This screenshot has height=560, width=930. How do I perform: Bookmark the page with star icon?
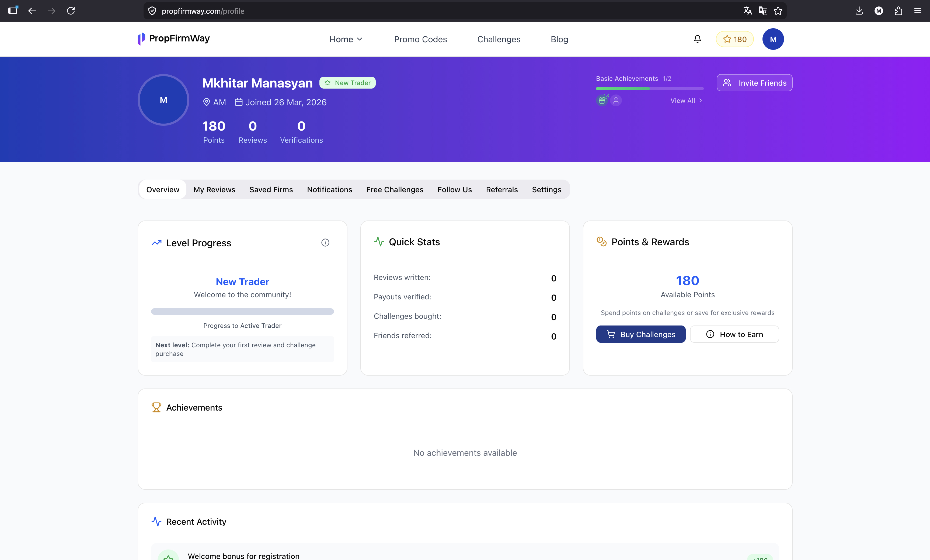point(778,10)
